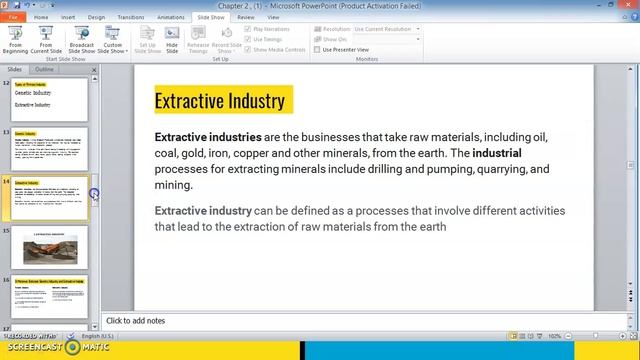Click slide thumbnail pane scroll down arrow

tap(95, 327)
